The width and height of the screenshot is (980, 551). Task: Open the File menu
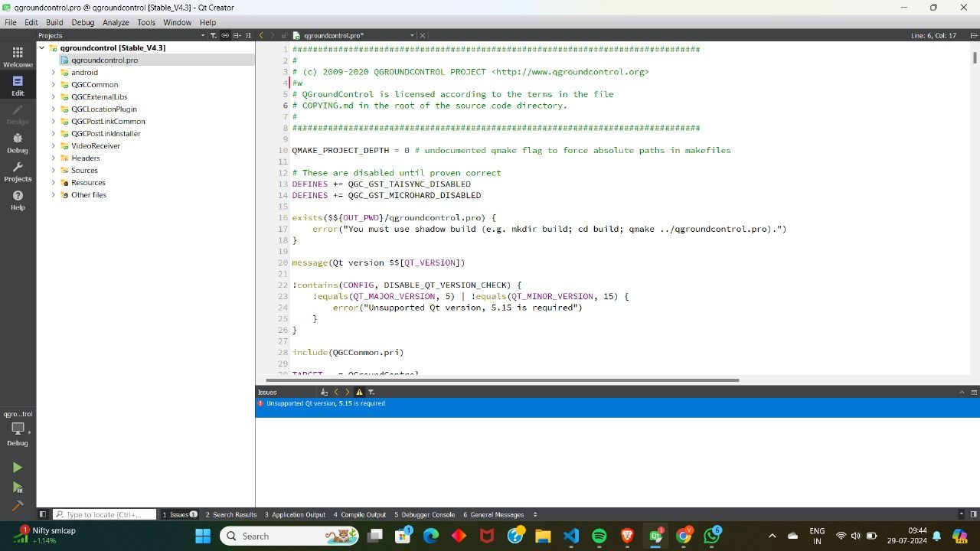pyautogui.click(x=11, y=22)
